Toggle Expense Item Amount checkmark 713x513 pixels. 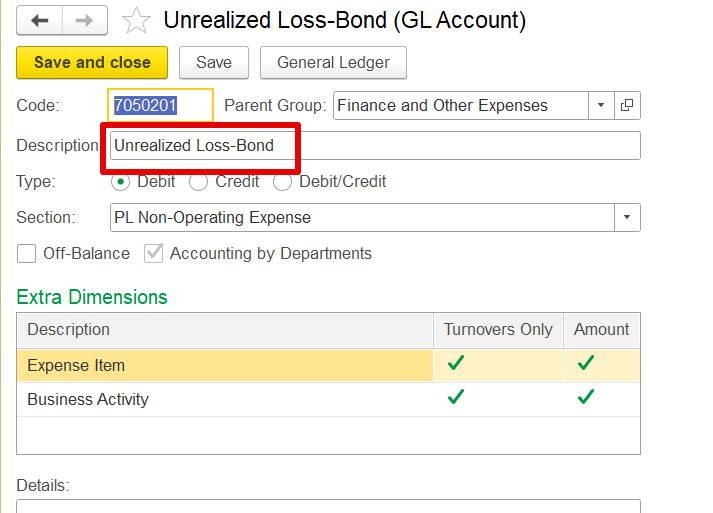586,363
